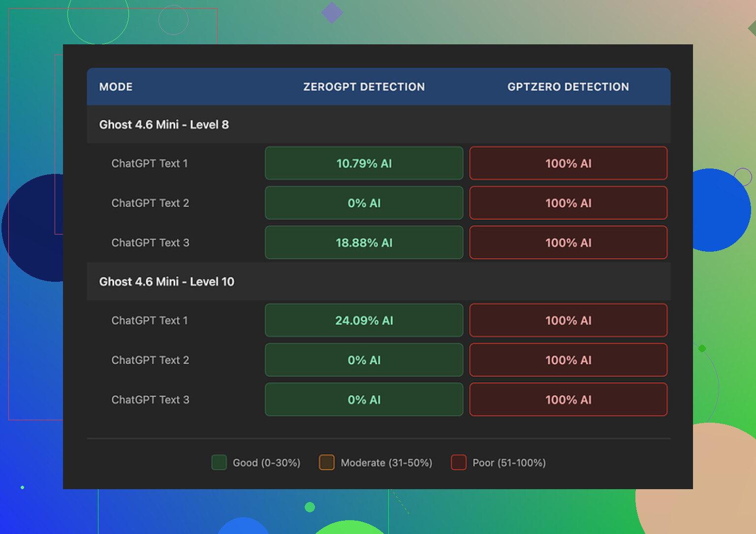Select the 24.09% AI result cell
Viewport: 756px width, 534px height.
pos(364,321)
